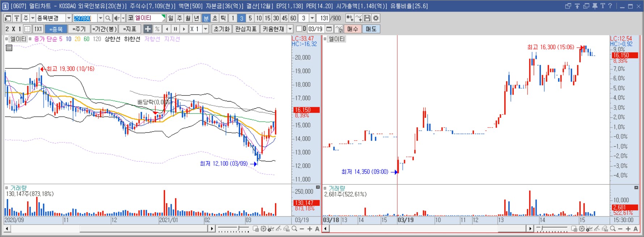Click the pause playback button

pyautogui.click(x=175, y=29)
